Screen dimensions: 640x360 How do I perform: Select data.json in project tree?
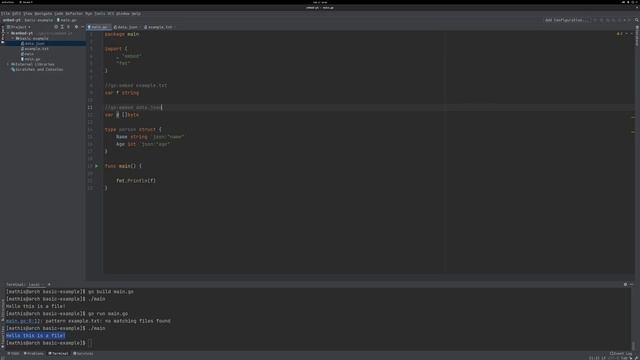[x=34, y=43]
